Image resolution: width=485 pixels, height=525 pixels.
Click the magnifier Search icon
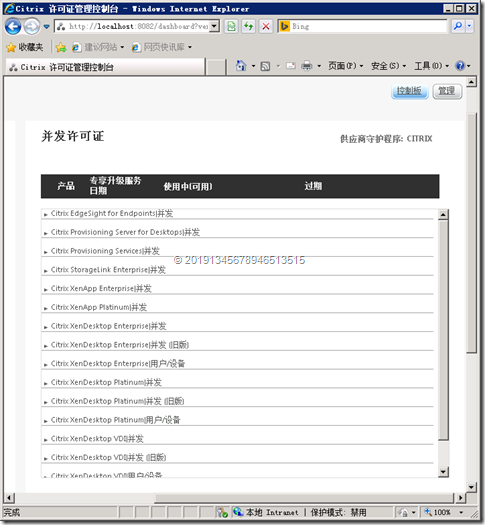point(458,26)
